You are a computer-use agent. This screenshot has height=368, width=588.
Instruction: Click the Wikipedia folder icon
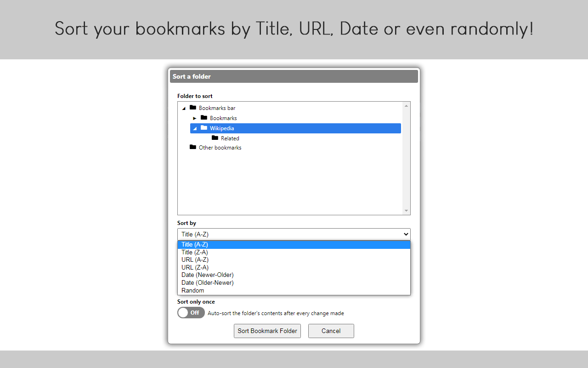tap(204, 128)
